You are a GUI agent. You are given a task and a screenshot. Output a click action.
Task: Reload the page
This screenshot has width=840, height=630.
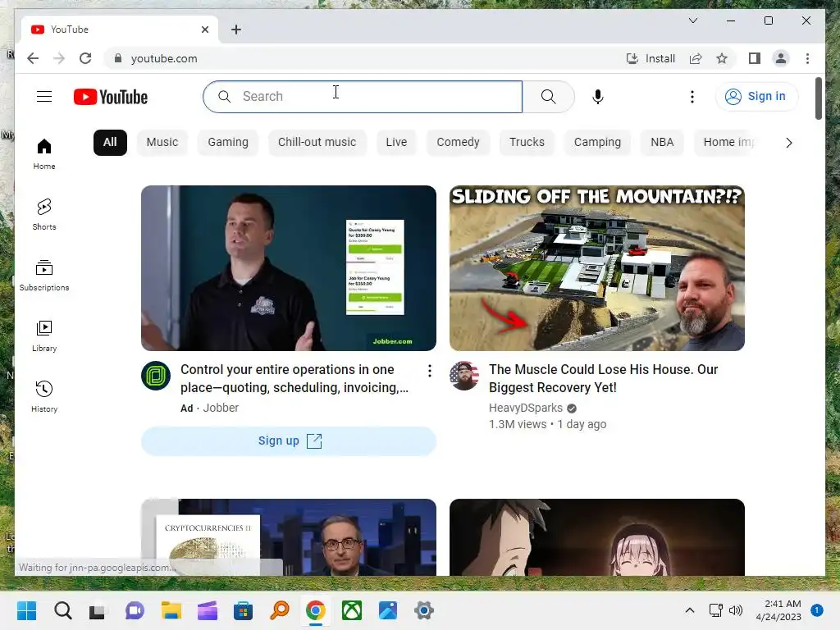(x=85, y=58)
